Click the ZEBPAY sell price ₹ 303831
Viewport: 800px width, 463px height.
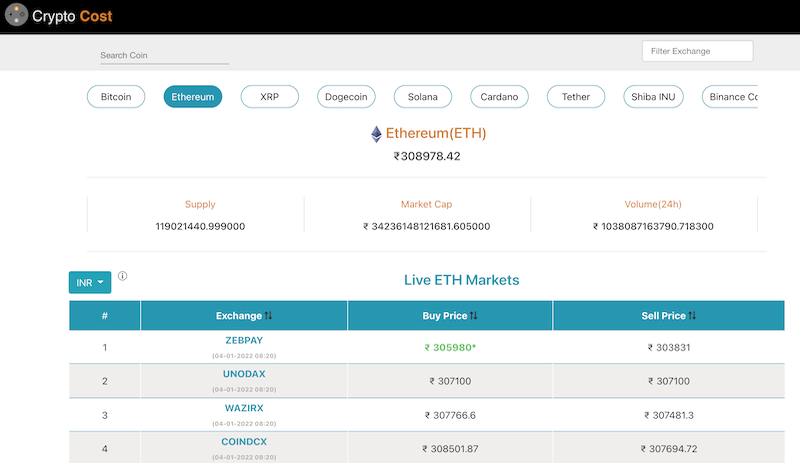(x=669, y=348)
